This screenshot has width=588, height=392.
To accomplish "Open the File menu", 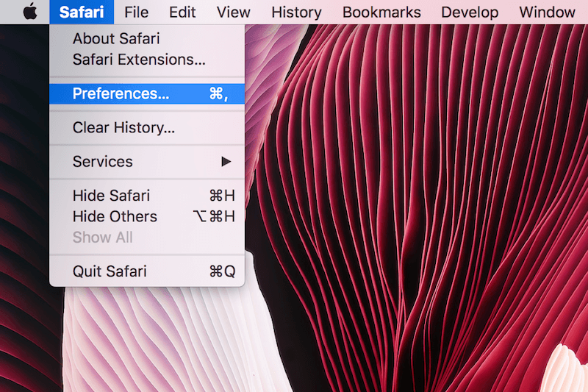I will coord(136,13).
